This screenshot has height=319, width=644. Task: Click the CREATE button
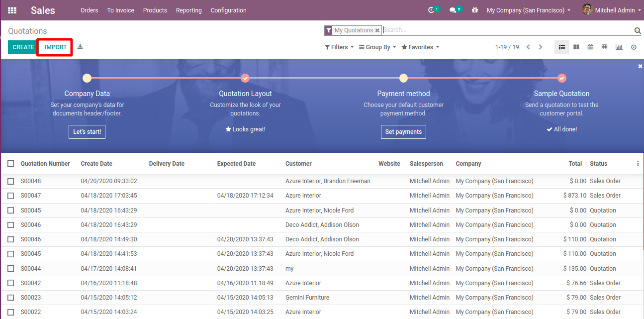[23, 47]
